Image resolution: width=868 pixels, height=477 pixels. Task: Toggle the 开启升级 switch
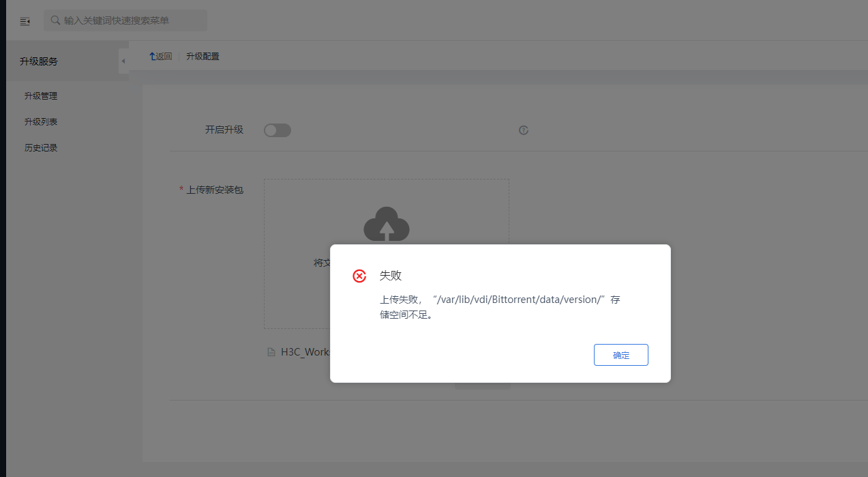[x=278, y=130]
